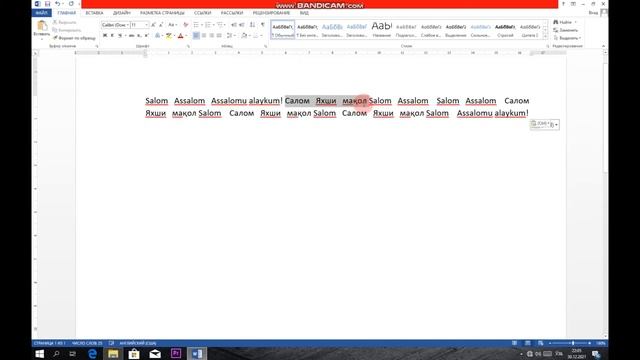Decrease font size with shrink font icon
The image size is (640, 360).
pos(161,25)
